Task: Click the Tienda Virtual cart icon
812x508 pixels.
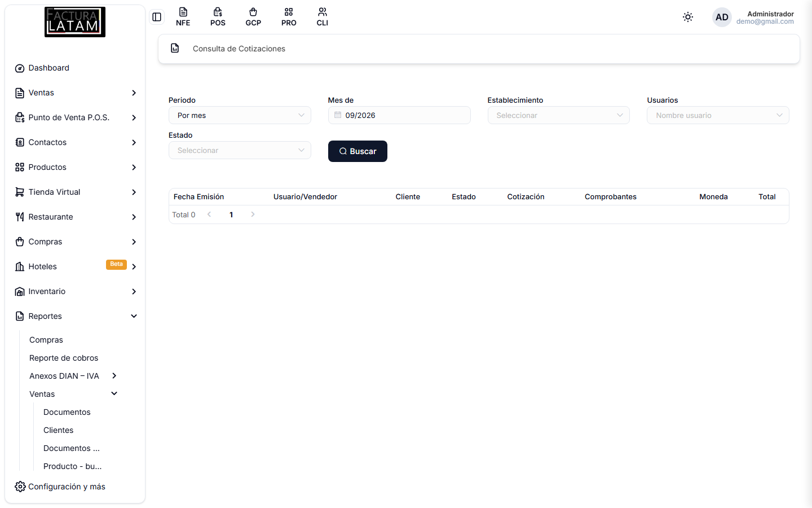Action: (x=20, y=192)
